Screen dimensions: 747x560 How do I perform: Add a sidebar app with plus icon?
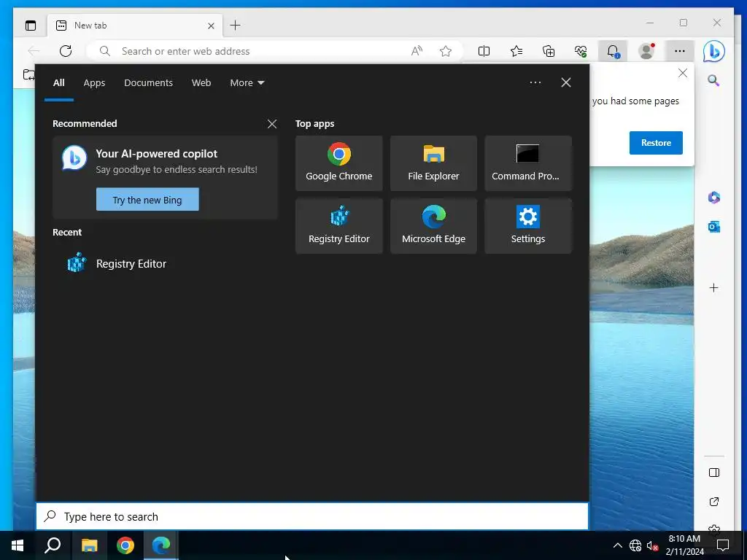click(713, 287)
